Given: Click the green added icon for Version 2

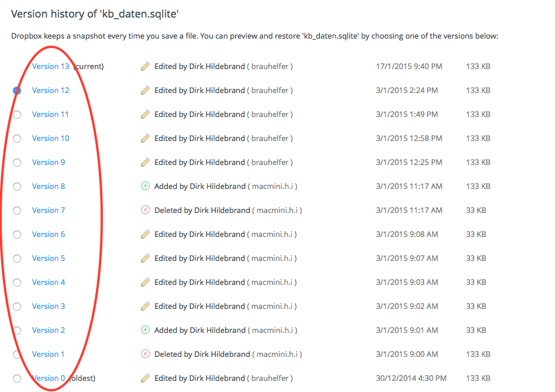Looking at the screenshot, I should [146, 330].
